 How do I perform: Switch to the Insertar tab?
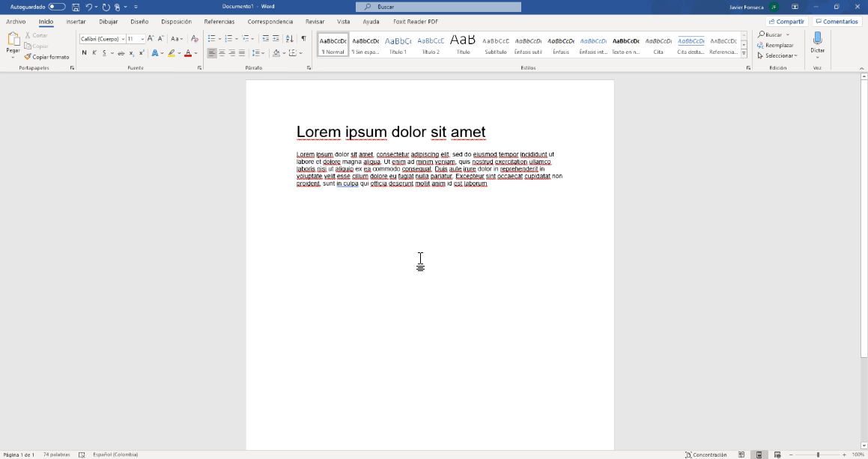76,22
